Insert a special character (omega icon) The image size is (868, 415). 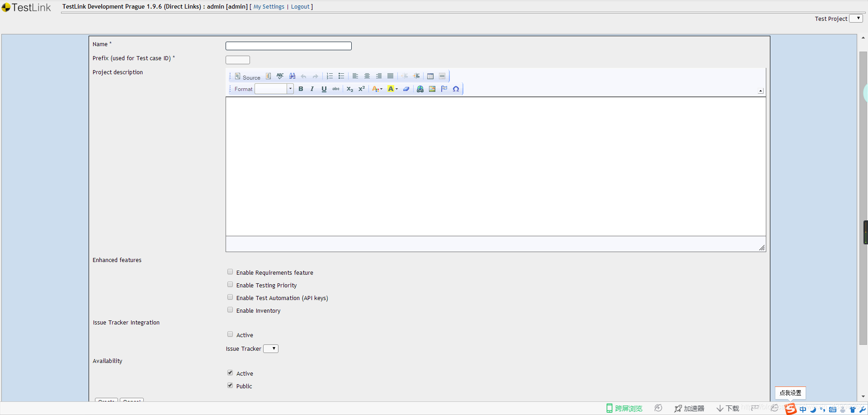456,89
